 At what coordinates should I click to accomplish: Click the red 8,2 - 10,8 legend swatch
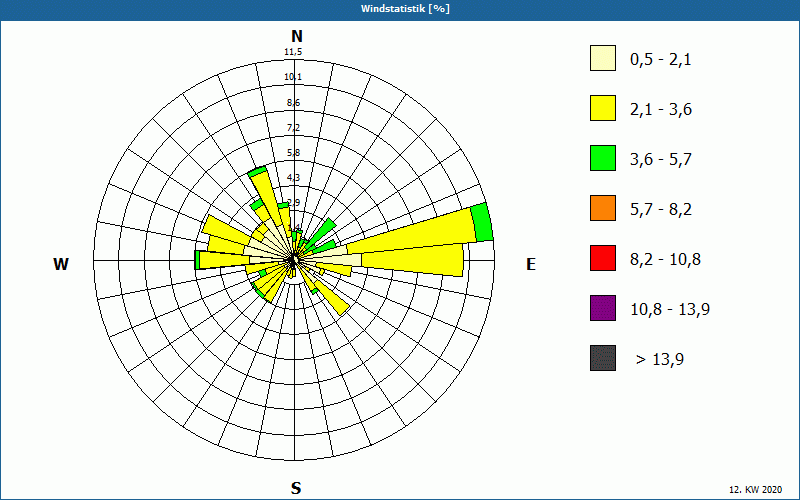(x=603, y=258)
